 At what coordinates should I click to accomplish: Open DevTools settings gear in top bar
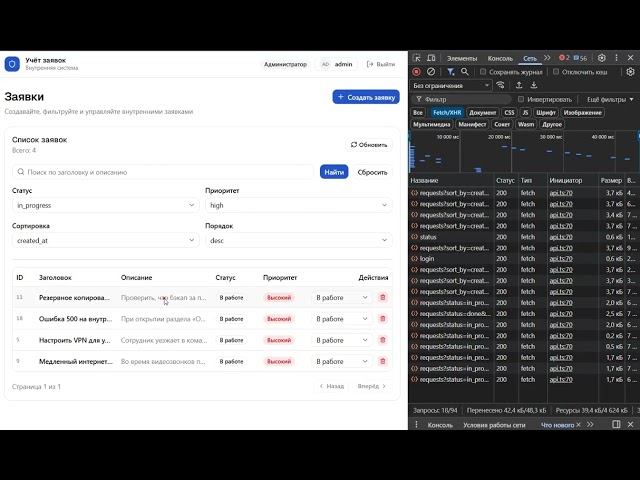[602, 58]
